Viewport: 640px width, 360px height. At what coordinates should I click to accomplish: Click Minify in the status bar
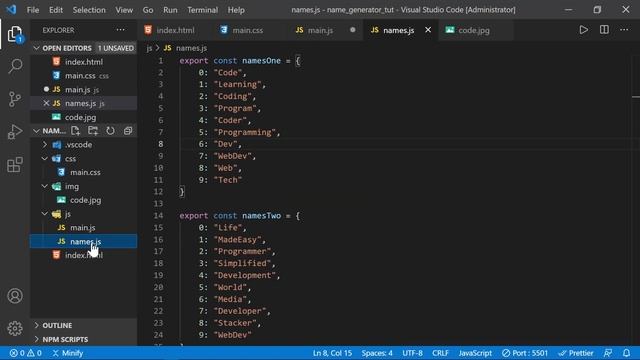point(68,353)
